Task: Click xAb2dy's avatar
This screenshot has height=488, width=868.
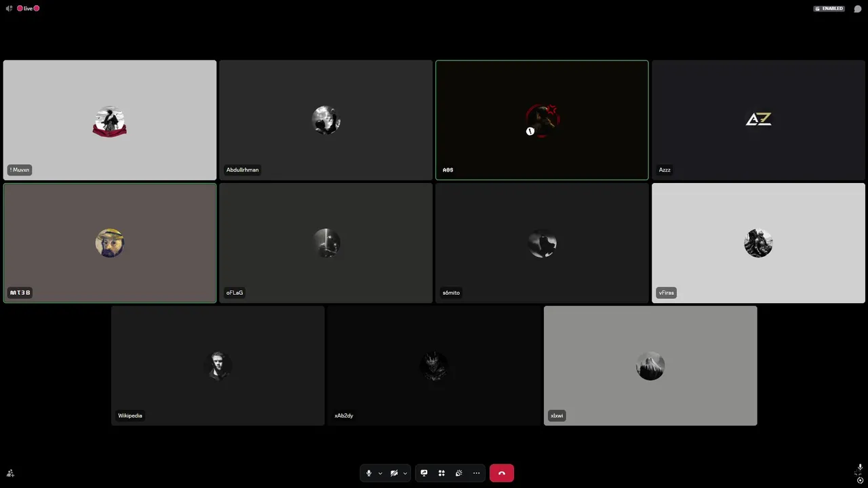Action: coord(434,366)
